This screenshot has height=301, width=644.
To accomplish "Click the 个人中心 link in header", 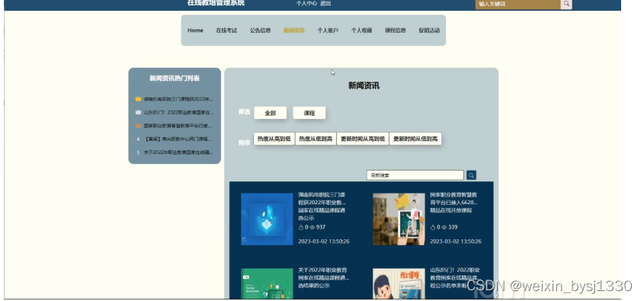I will click(306, 3).
